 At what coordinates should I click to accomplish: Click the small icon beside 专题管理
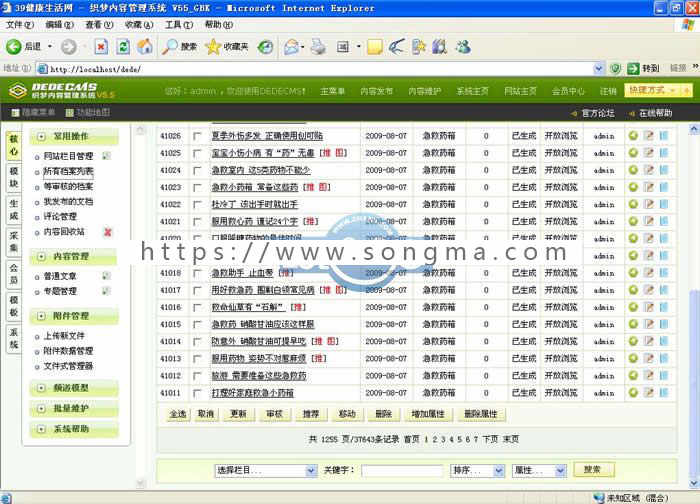coord(106,291)
